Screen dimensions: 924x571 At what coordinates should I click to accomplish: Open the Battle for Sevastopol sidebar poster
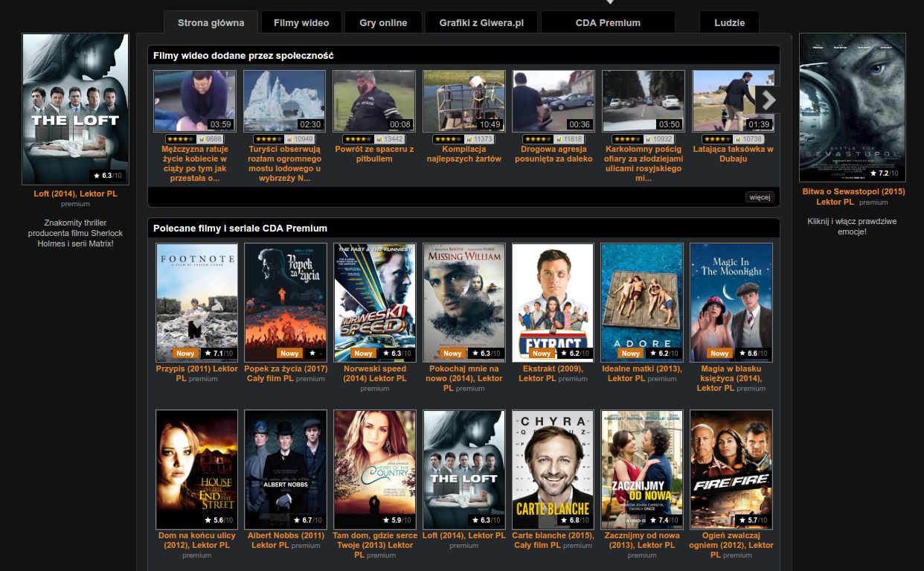(x=853, y=107)
